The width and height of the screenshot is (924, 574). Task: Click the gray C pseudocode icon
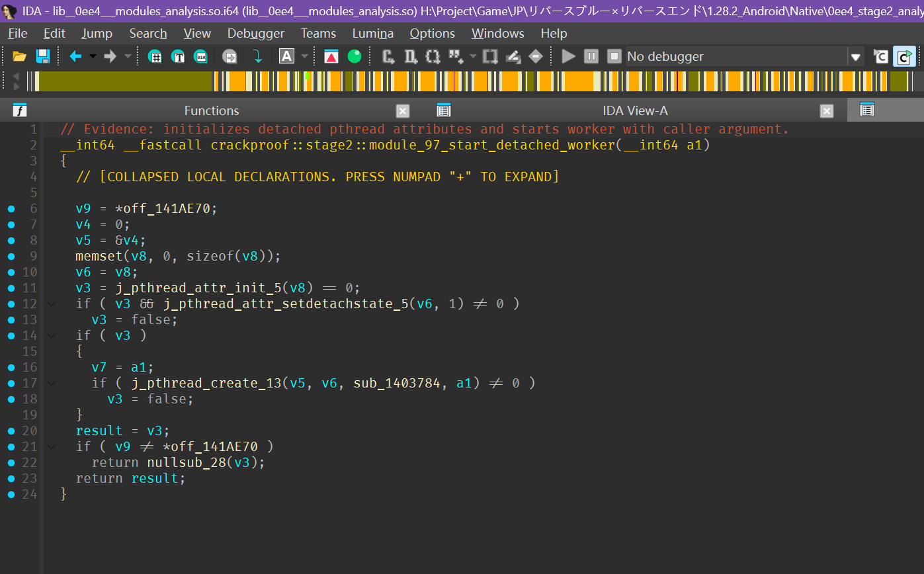[880, 57]
